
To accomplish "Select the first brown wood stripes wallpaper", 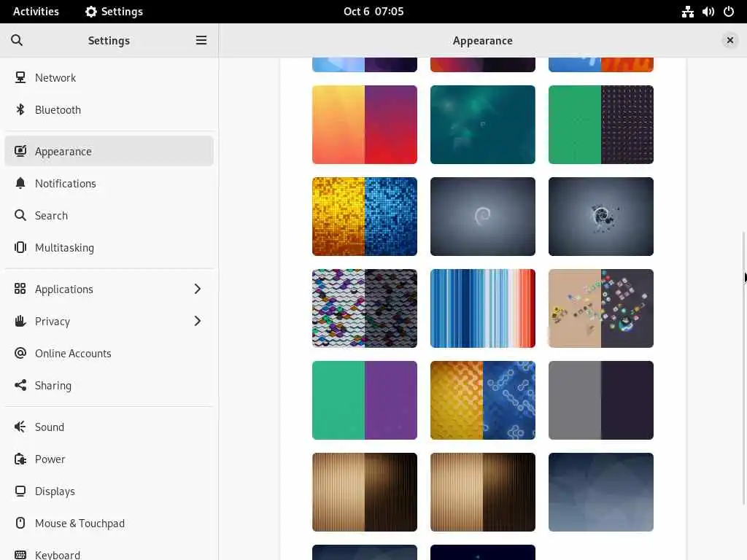I will [365, 492].
